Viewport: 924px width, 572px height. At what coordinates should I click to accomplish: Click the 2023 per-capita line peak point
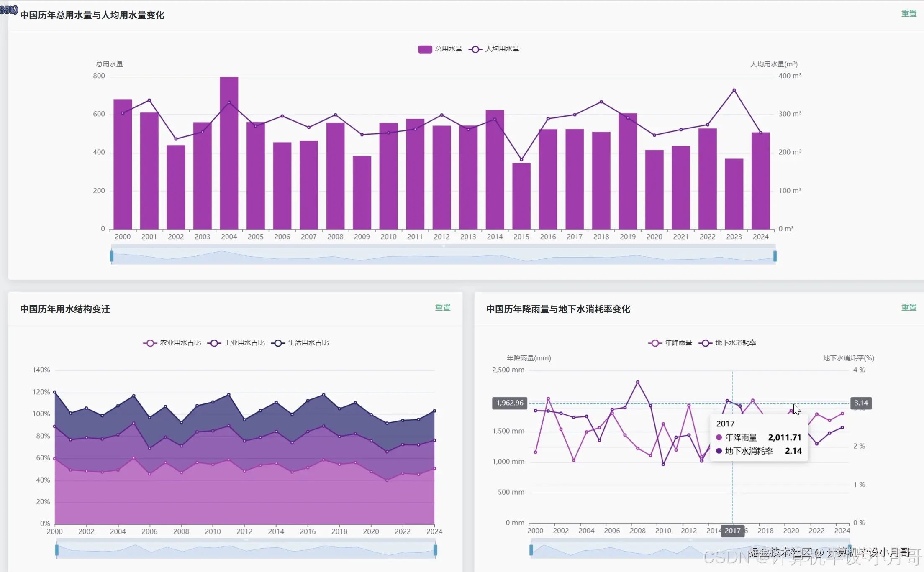734,90
